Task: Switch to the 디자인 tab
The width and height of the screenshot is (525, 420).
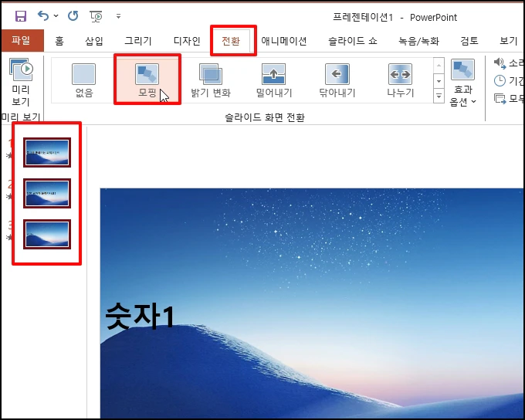Action: click(187, 41)
